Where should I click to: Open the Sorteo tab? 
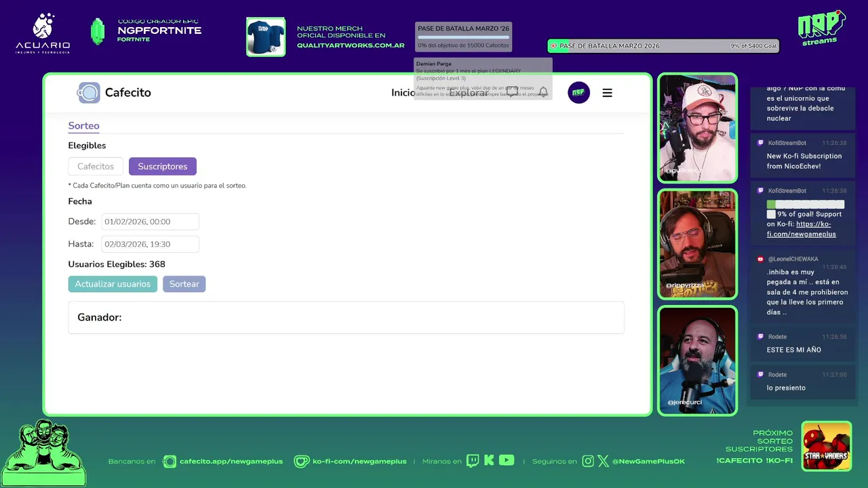coord(83,126)
